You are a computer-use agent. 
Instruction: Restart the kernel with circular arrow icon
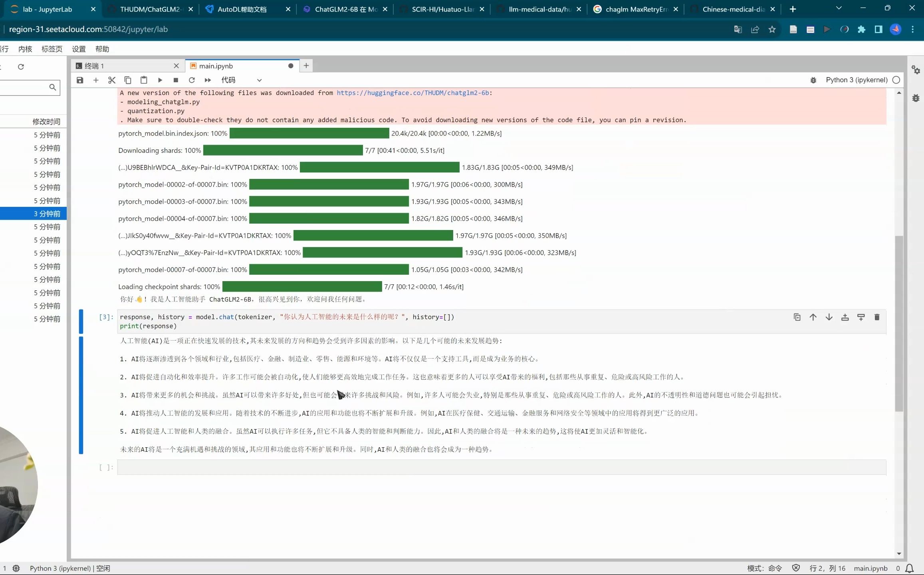192,80
